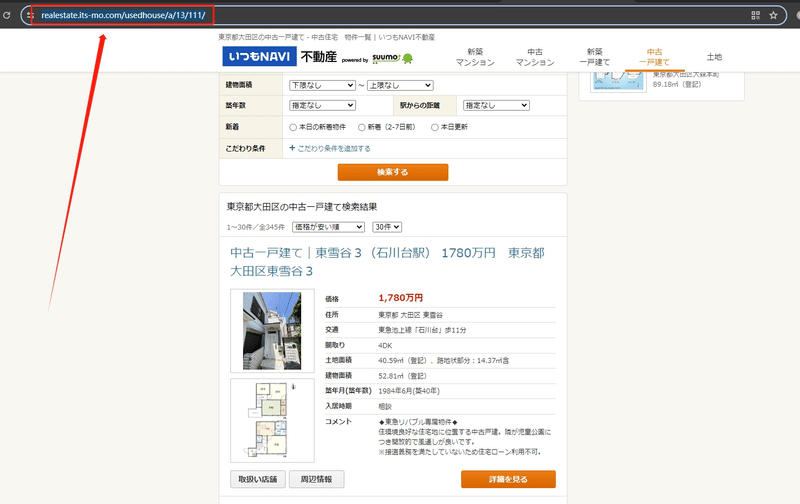Image resolution: width=800 pixels, height=504 pixels.
Task: Open the floor plan thumbnail
Action: pos(272,420)
